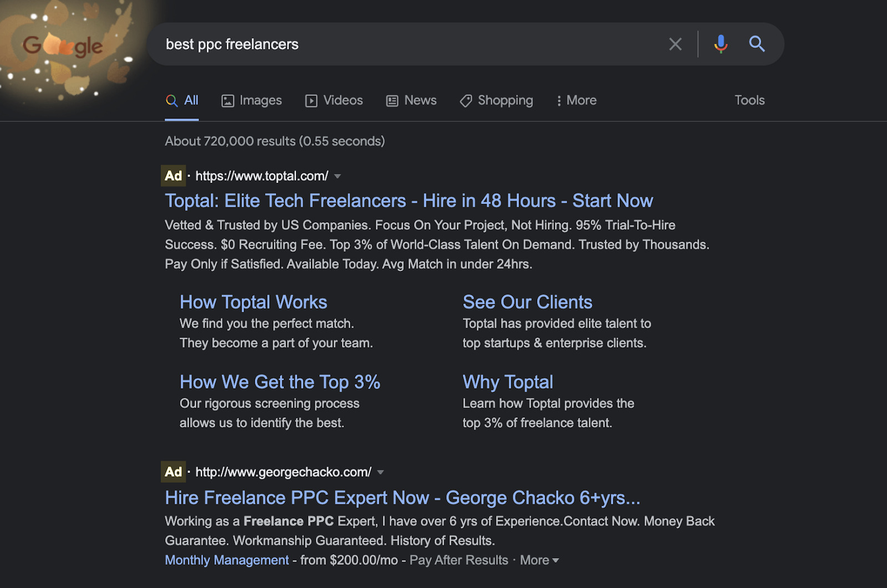The image size is (887, 588).
Task: Expand the Toptal ad URL dropdown arrow
Action: pyautogui.click(x=338, y=176)
